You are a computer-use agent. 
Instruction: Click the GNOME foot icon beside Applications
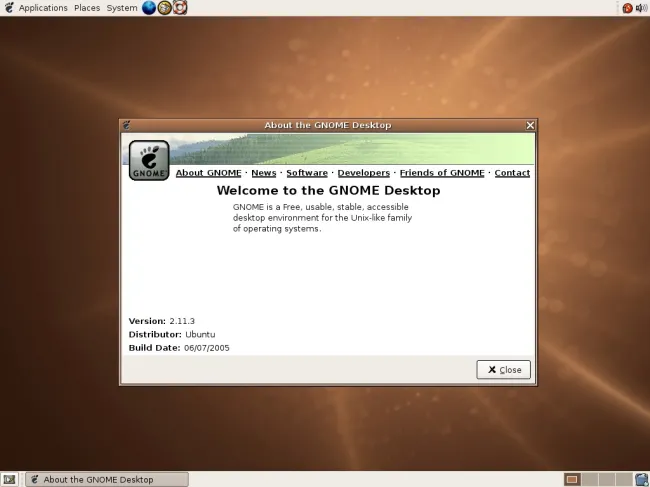(9, 7)
